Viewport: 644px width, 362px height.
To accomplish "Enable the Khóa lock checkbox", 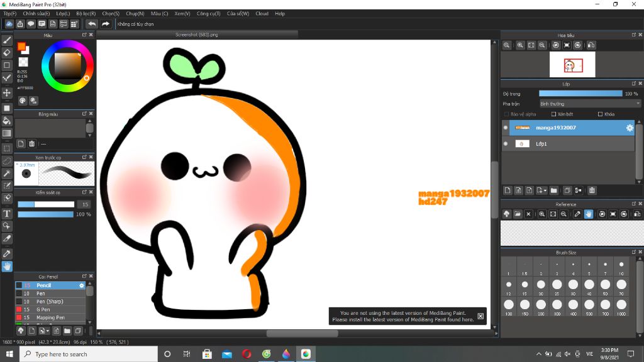I will 600,114.
